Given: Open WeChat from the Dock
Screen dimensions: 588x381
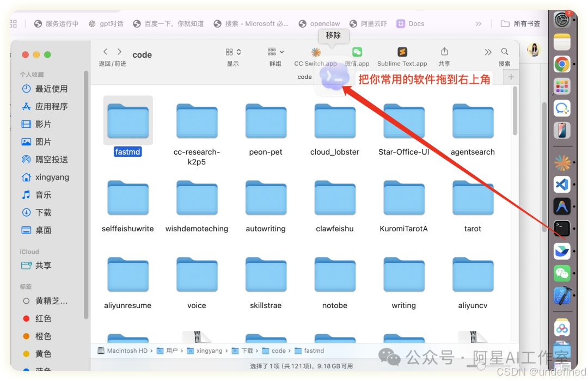Looking at the screenshot, I should [x=562, y=273].
